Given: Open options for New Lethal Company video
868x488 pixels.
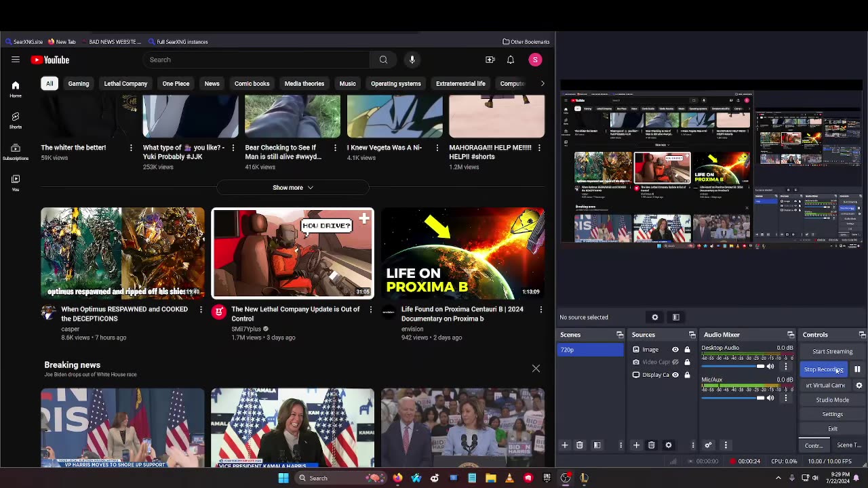Looking at the screenshot, I should [370, 310].
